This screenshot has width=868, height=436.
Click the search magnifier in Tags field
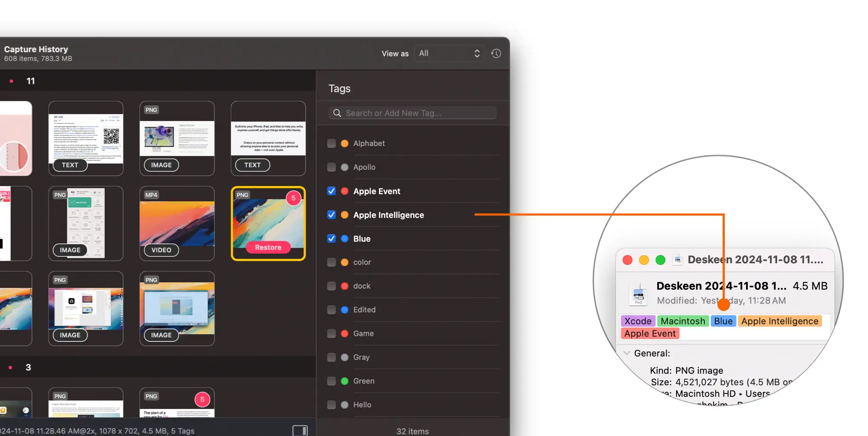click(337, 113)
